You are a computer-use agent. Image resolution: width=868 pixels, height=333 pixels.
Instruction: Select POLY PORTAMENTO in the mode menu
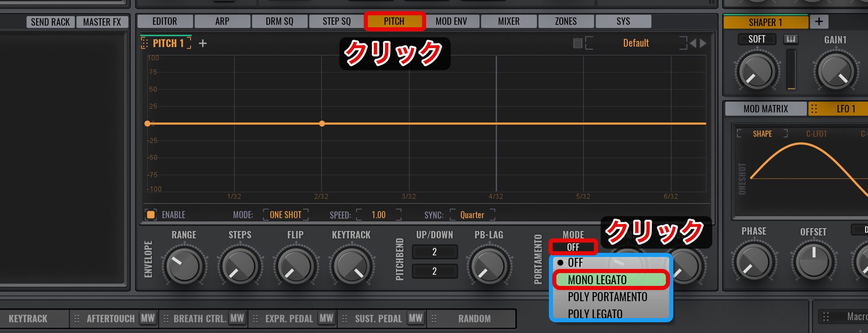[610, 297]
